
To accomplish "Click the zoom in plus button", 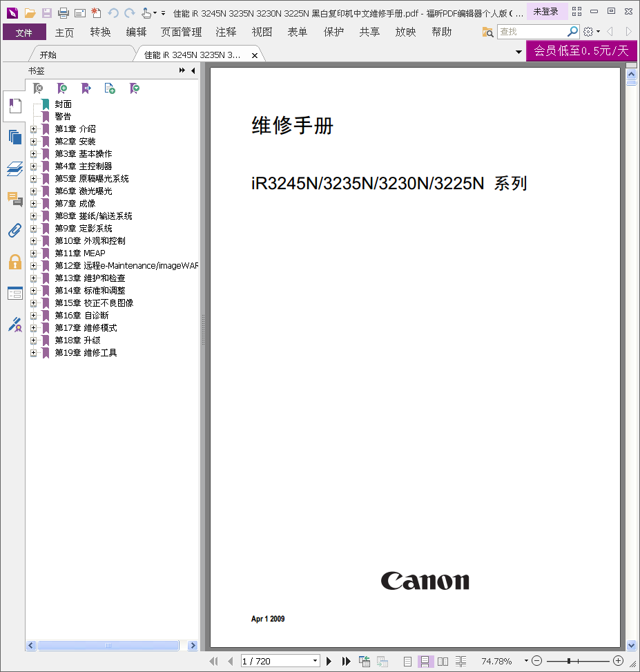I will click(618, 661).
